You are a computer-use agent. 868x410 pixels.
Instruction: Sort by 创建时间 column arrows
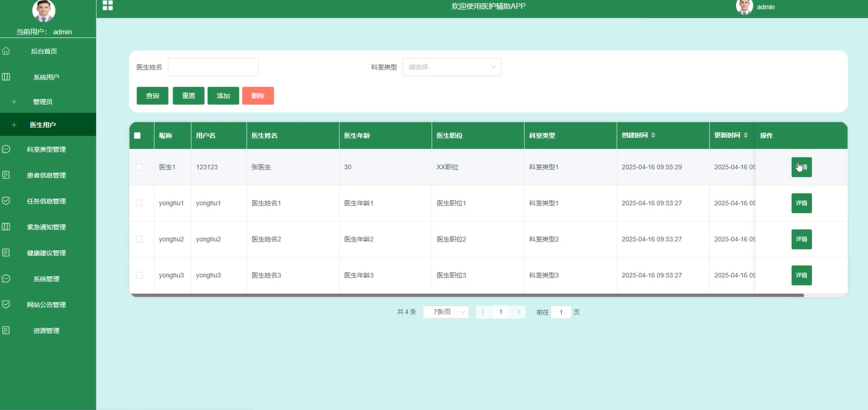654,135
